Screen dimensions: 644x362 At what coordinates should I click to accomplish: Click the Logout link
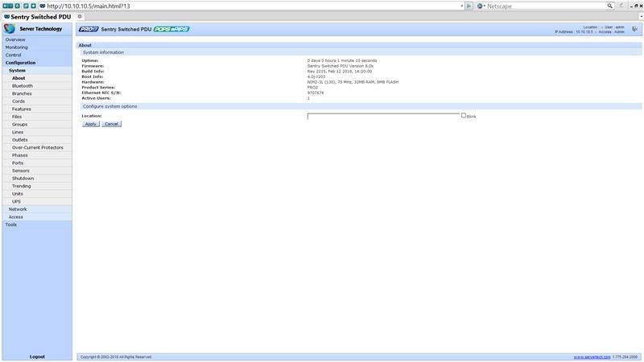37,356
